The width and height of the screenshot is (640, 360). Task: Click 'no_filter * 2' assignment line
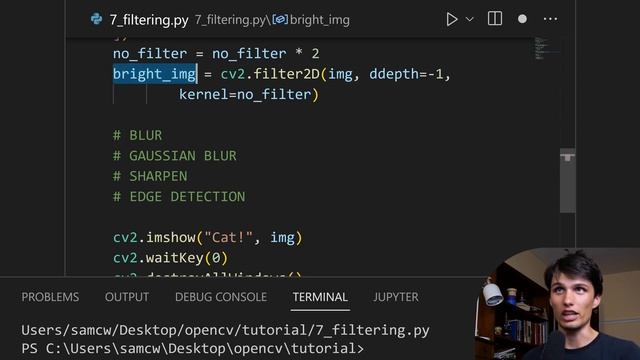pyautogui.click(x=216, y=53)
